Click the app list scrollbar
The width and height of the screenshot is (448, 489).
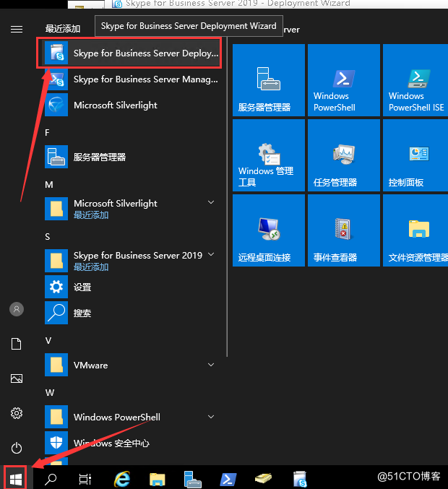[x=227, y=197]
